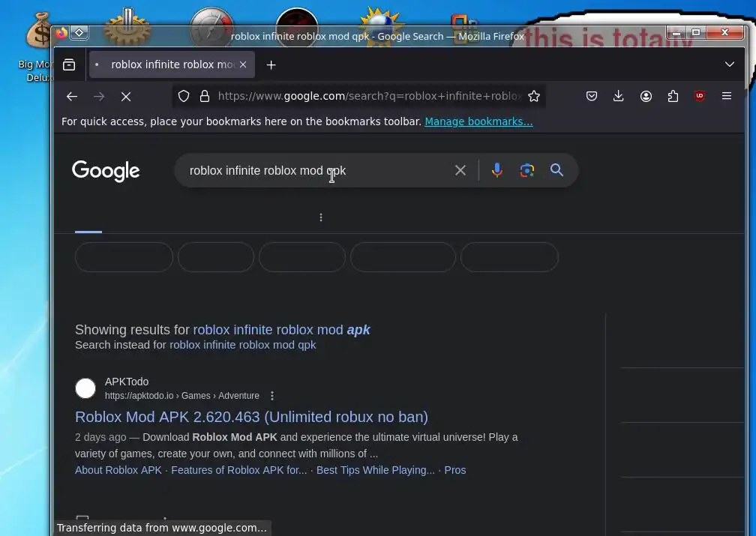756x536 pixels.
Task: Search by image with Google Lens icon
Action: coord(527,170)
